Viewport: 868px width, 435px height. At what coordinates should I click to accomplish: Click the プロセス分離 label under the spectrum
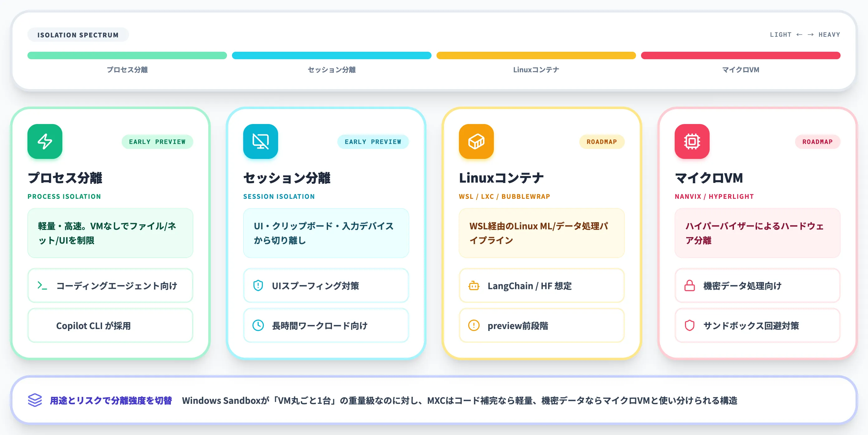click(x=127, y=70)
